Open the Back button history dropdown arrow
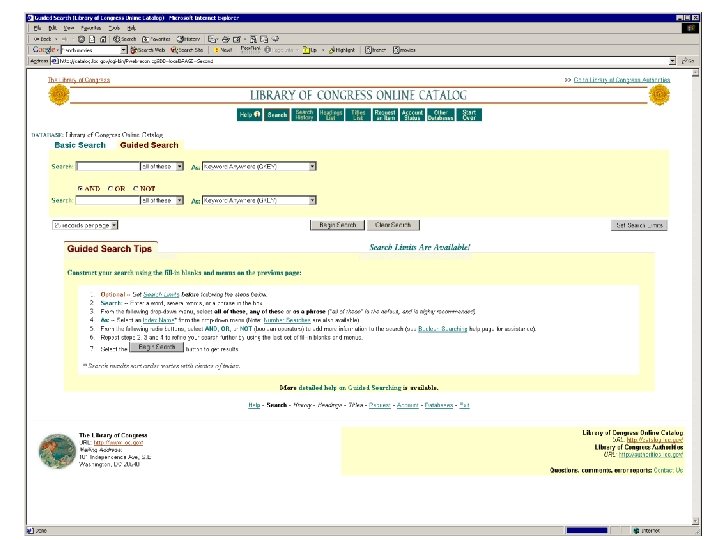This screenshot has height=540, width=720. pos(56,39)
